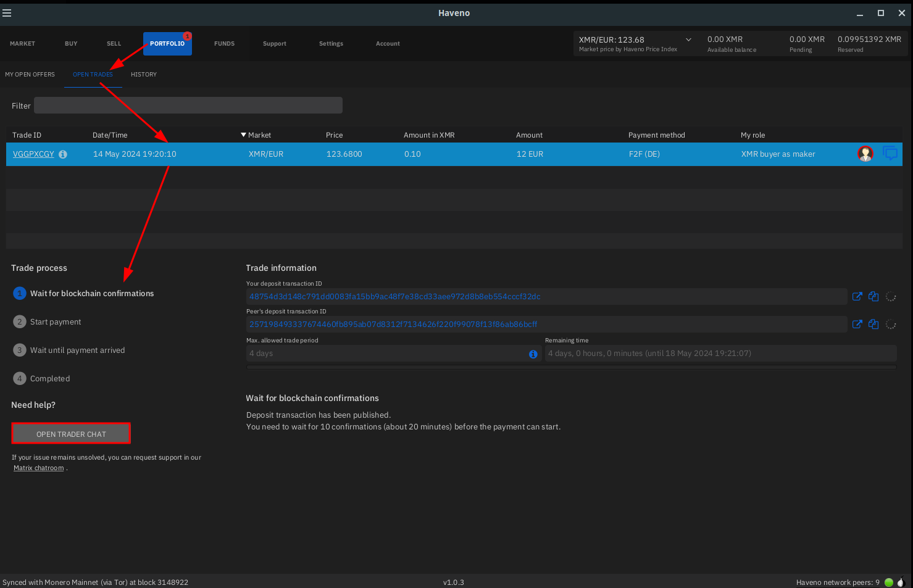Select the OPEN TRADES sub-tab
This screenshot has height=588, width=913.
(93, 75)
